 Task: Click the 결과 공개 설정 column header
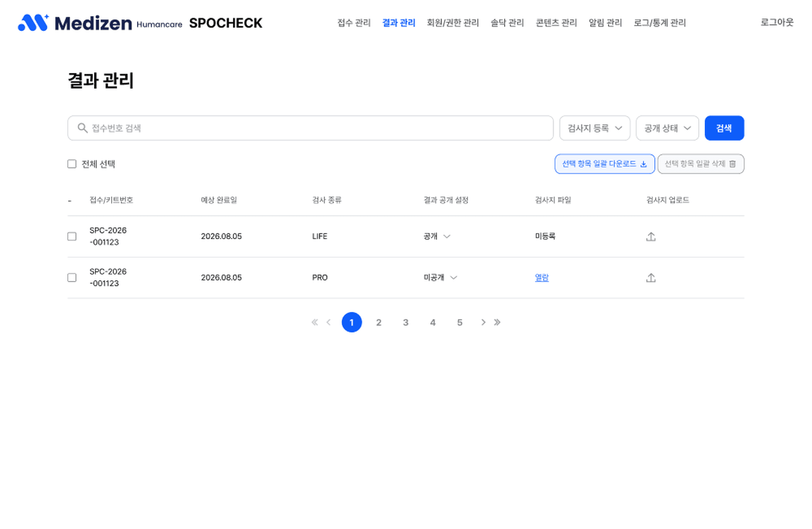pyautogui.click(x=446, y=200)
